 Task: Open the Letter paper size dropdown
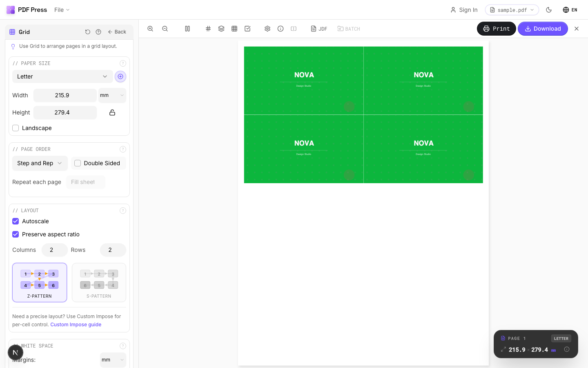click(x=62, y=76)
